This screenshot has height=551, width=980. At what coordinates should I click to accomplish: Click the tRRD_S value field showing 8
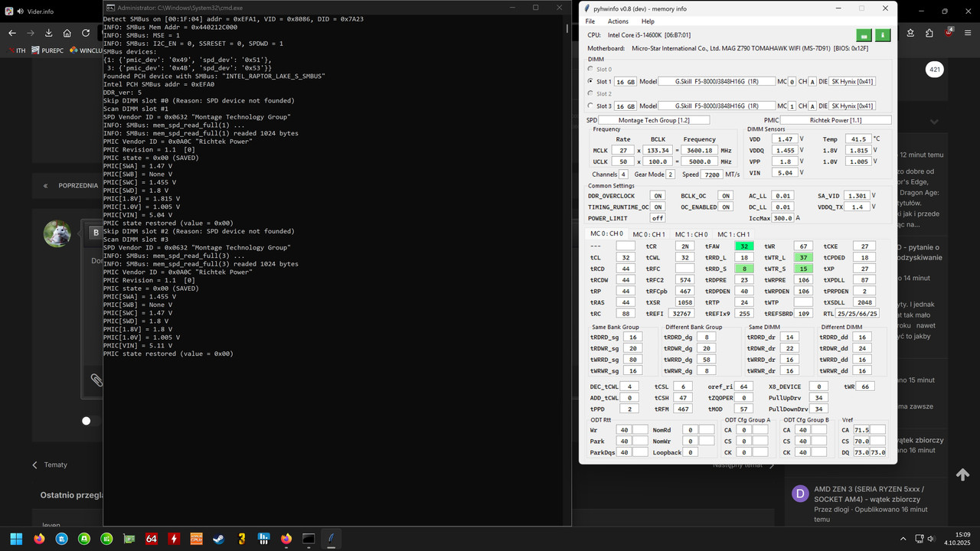744,269
